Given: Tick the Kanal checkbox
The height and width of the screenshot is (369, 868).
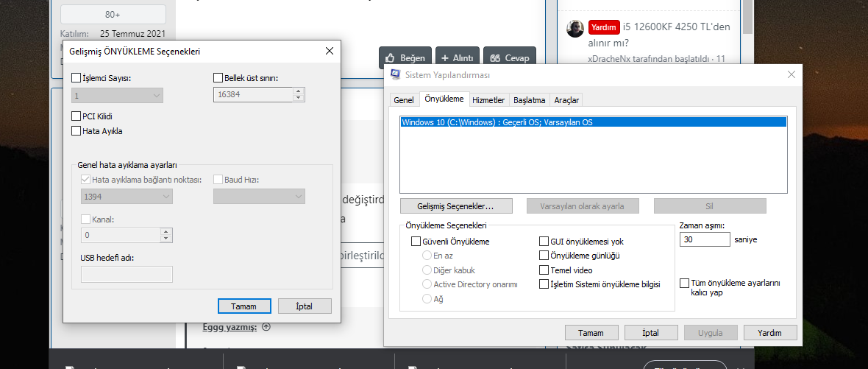Looking at the screenshot, I should coord(86,219).
